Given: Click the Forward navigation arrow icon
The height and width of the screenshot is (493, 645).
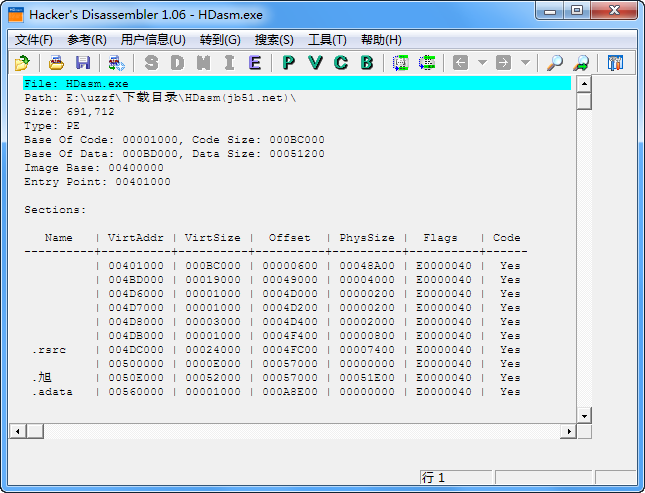Looking at the screenshot, I should [503, 63].
